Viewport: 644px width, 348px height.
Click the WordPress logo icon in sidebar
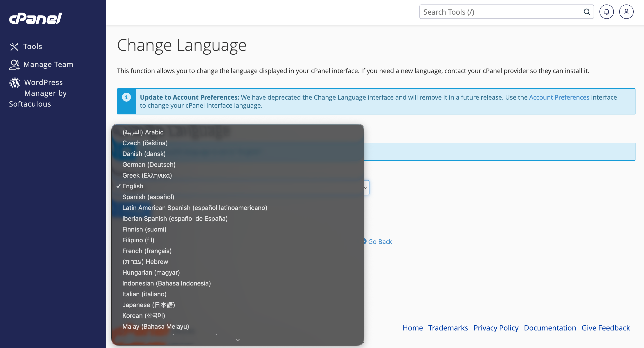[x=15, y=83]
